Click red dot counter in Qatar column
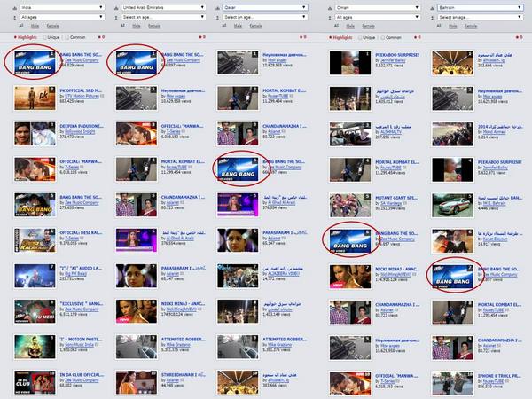The height and width of the screenshot is (399, 532). click(x=303, y=37)
